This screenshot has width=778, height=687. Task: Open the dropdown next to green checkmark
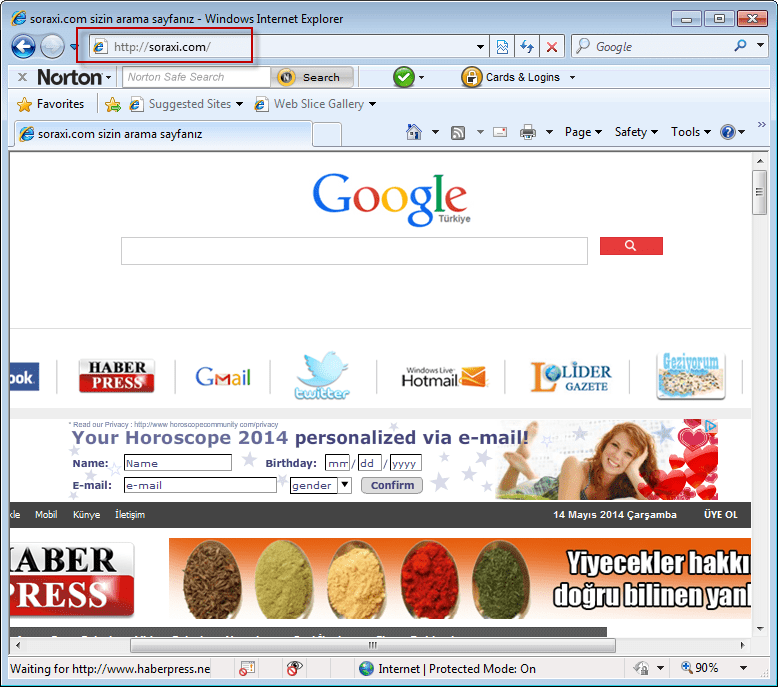point(421,77)
